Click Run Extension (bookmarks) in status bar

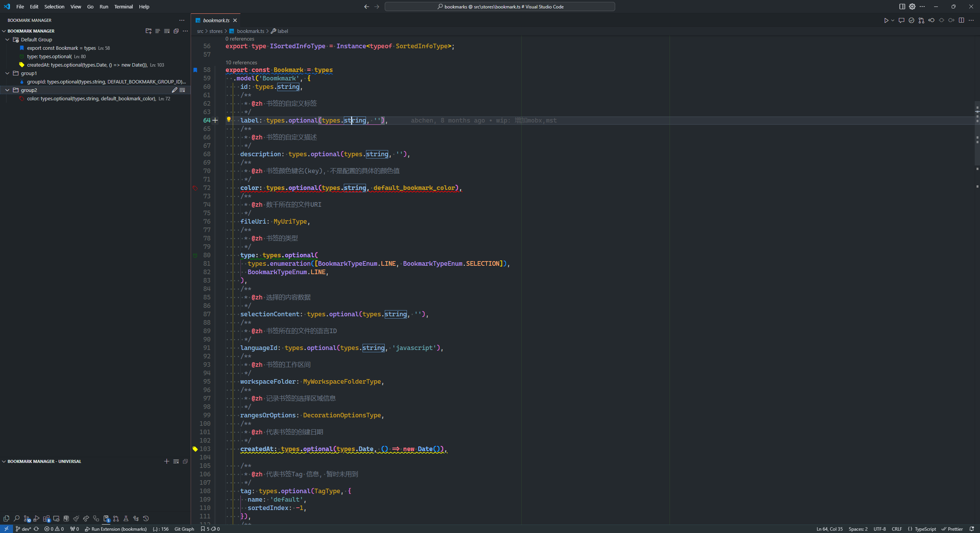point(116,529)
